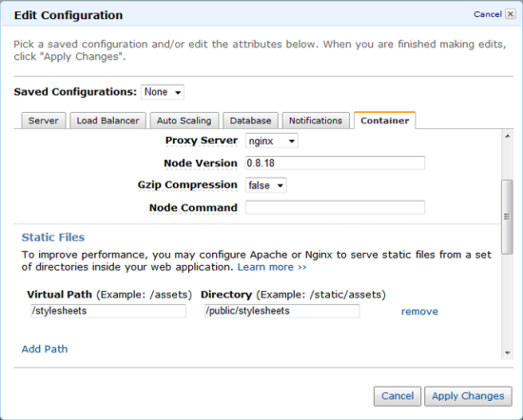Go to the Notifications tab

point(316,121)
